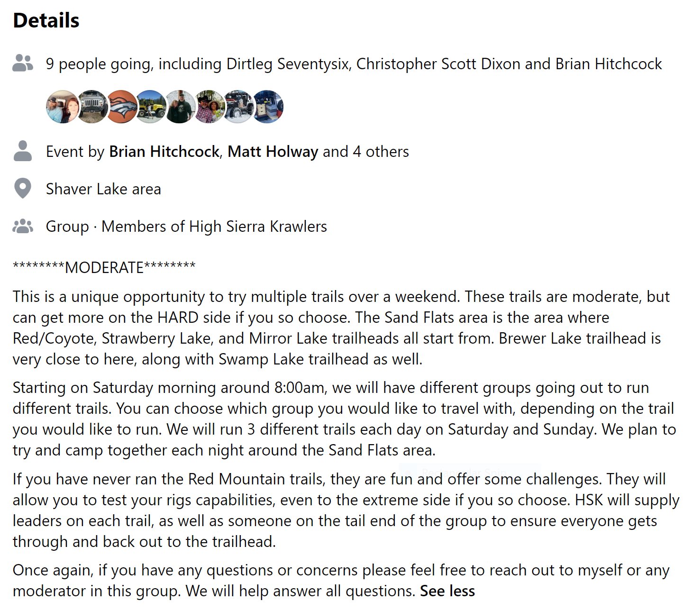Open Matt Holway's profile link
The image size is (700, 610).
click(273, 151)
